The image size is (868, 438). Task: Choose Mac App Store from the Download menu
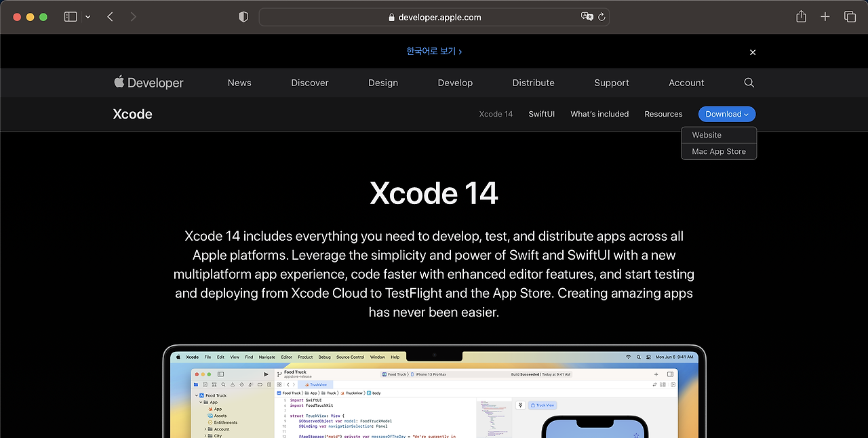pyautogui.click(x=718, y=151)
